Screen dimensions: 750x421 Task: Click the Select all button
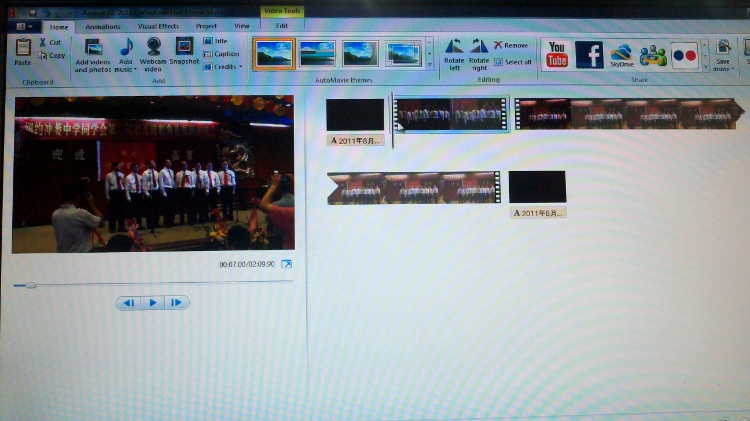[513, 62]
